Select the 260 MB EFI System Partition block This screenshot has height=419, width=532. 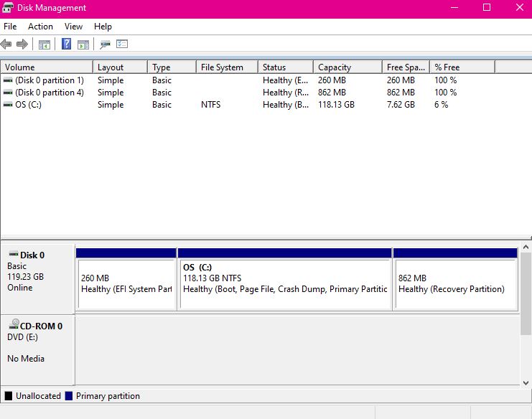click(126, 279)
